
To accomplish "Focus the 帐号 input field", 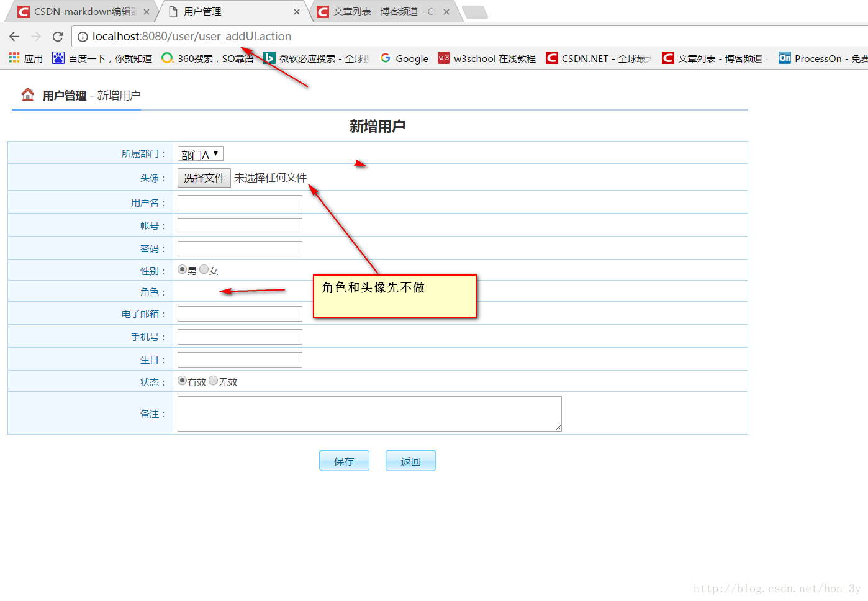I will coord(240,226).
